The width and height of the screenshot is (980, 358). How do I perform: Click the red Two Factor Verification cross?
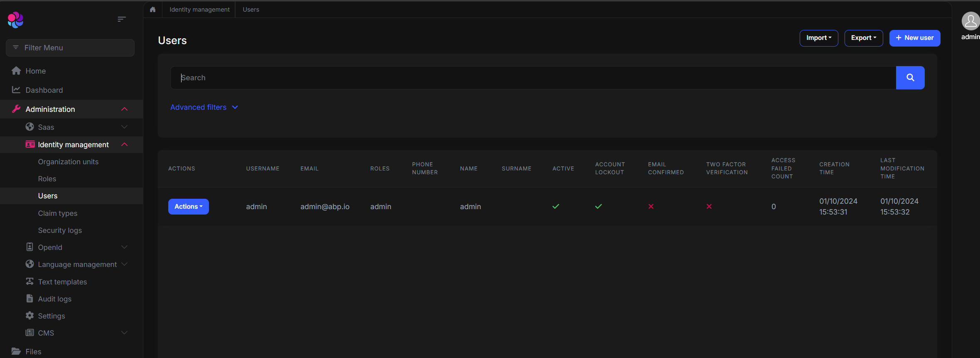click(709, 207)
